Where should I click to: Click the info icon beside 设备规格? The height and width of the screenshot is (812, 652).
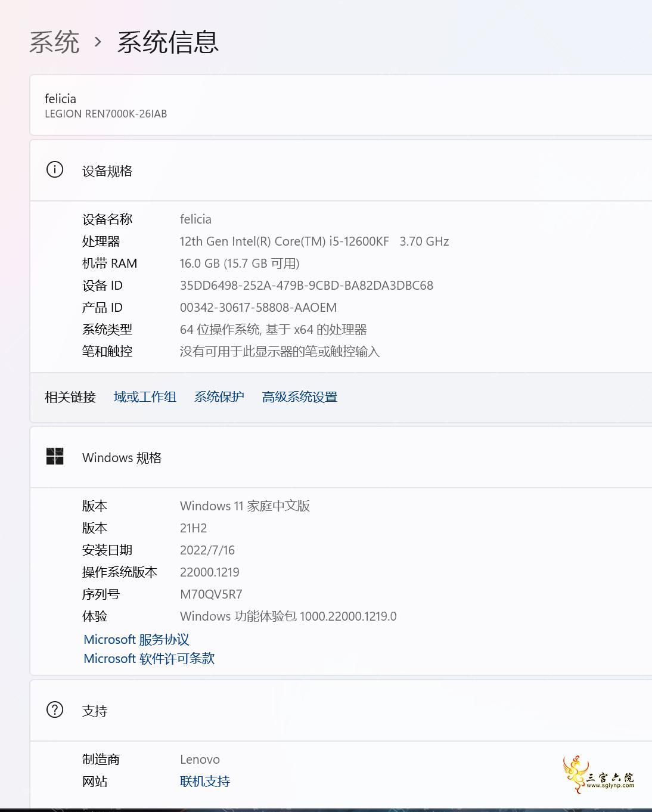tap(55, 170)
